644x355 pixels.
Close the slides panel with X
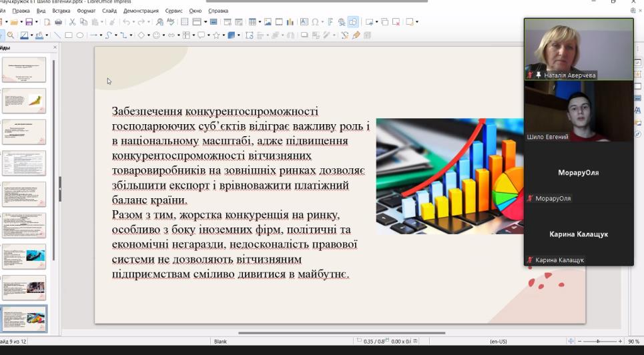point(55,47)
